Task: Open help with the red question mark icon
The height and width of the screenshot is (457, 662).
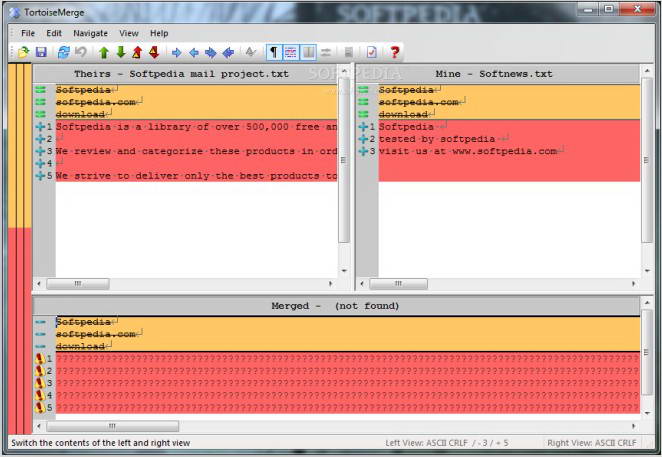Action: [395, 52]
